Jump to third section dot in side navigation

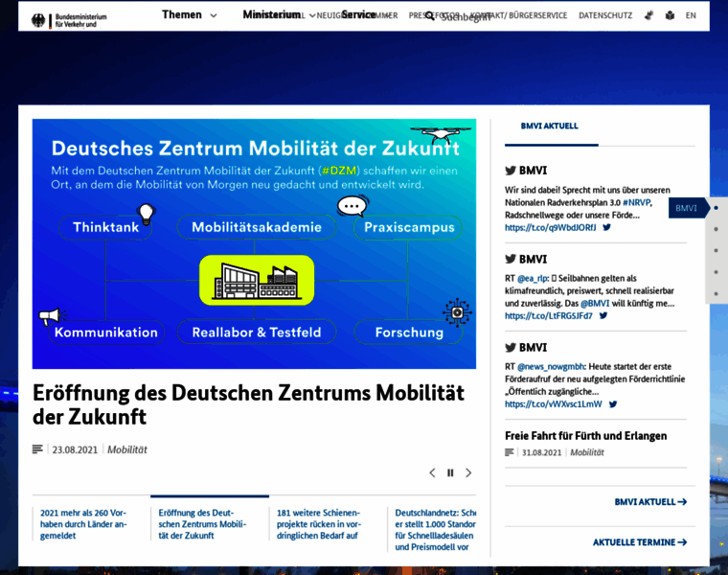(716, 250)
